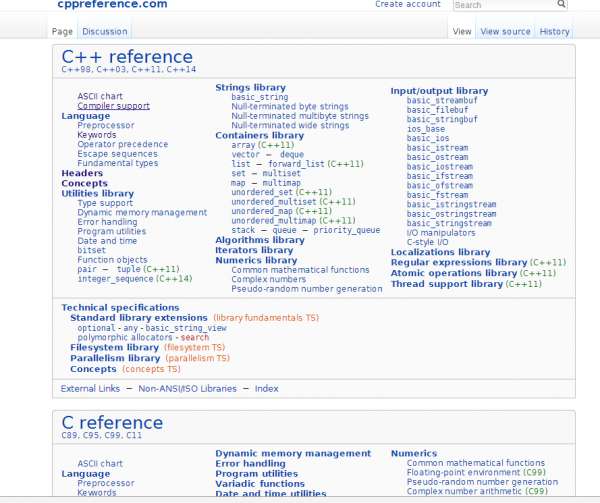Open the External Links page
Screen dimensions: 600x503
[x=90, y=389]
